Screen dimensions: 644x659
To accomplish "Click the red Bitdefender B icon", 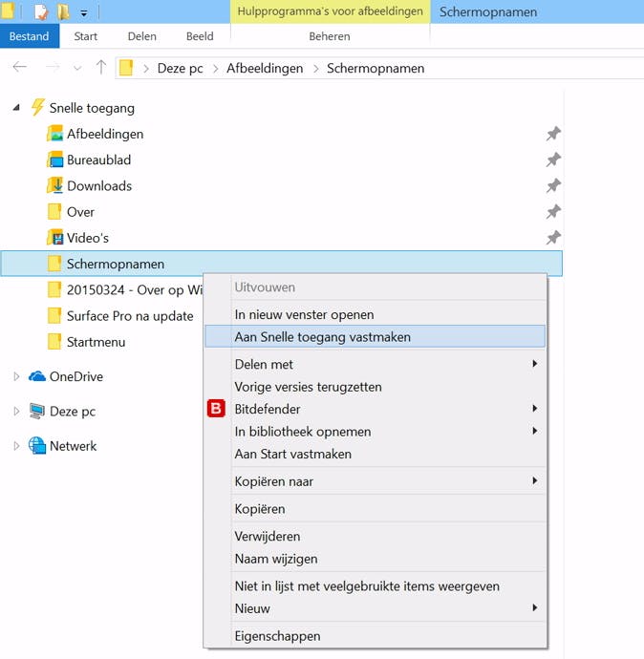I will click(x=216, y=409).
